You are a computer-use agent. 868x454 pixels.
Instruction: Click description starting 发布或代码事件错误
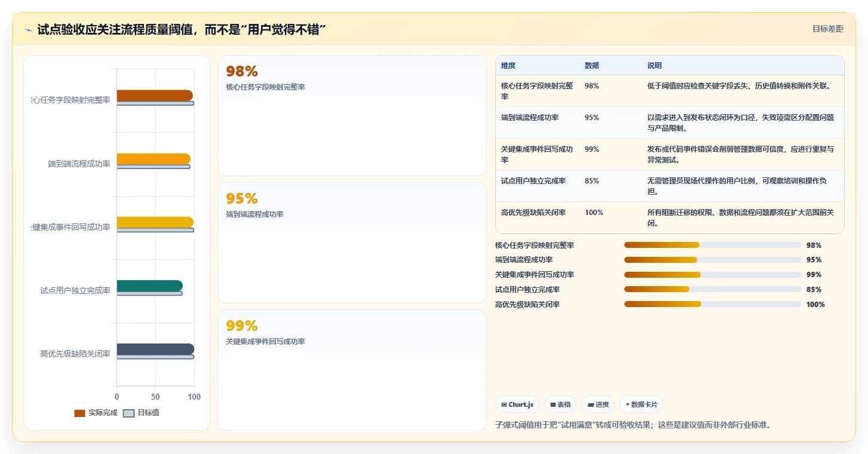[x=741, y=154]
